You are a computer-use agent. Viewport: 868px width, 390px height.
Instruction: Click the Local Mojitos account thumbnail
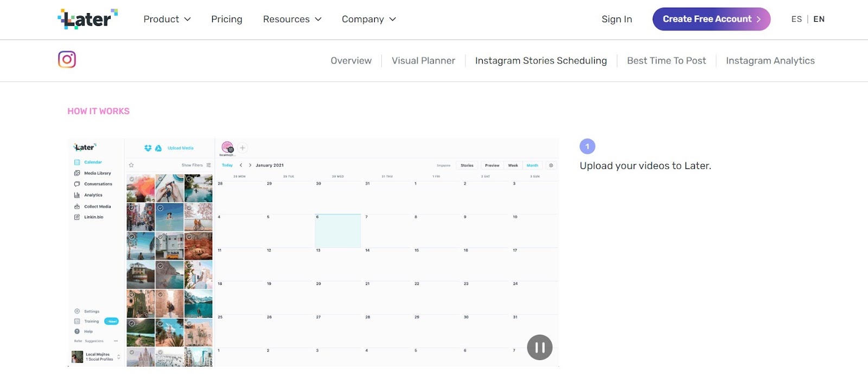click(78, 357)
